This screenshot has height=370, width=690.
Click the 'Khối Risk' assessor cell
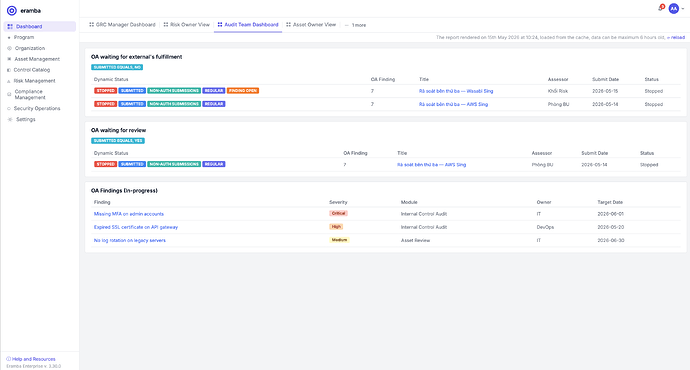[558, 91]
